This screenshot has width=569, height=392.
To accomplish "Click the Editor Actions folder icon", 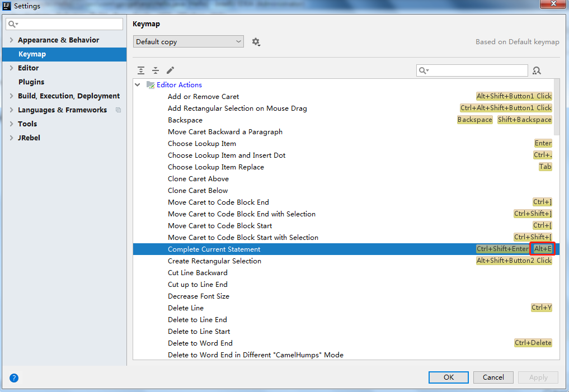I will (151, 85).
